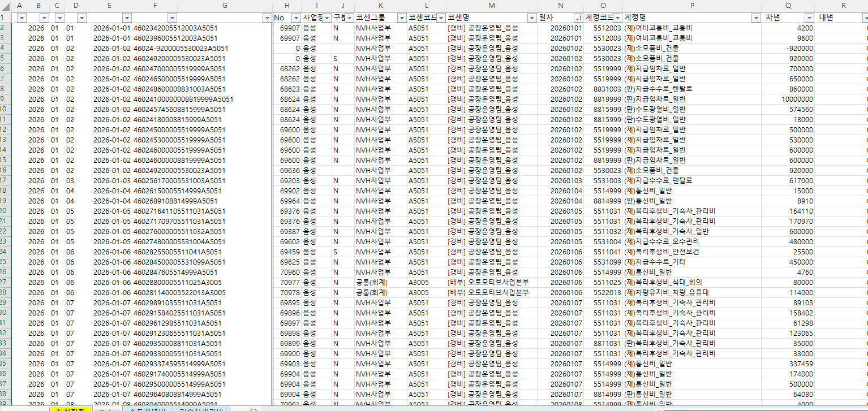The width and height of the screenshot is (868, 411).
Task: Open the 차변 column filter dropdown
Action: coord(809,18)
